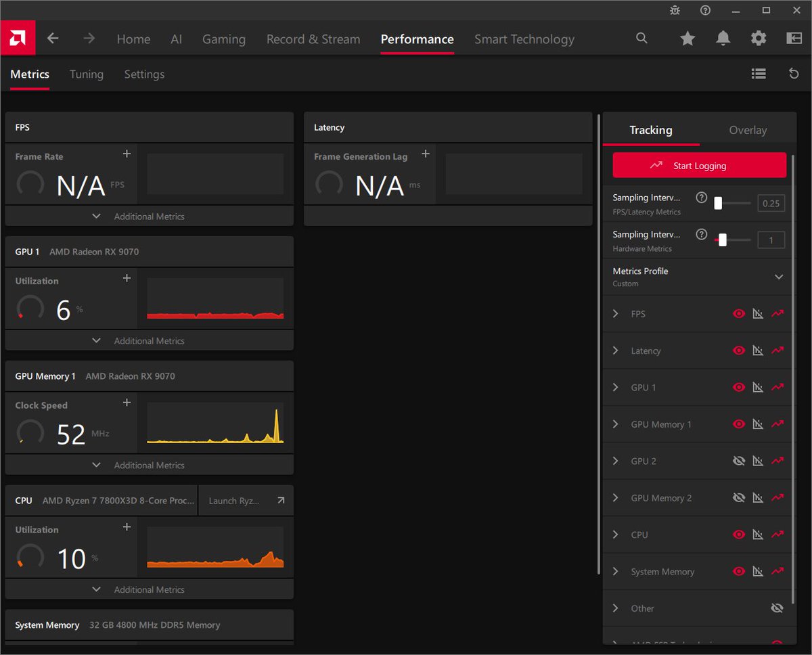Click plus icon on GPU 1 Utilization
Viewport: 812px width, 655px height.
[x=127, y=279]
